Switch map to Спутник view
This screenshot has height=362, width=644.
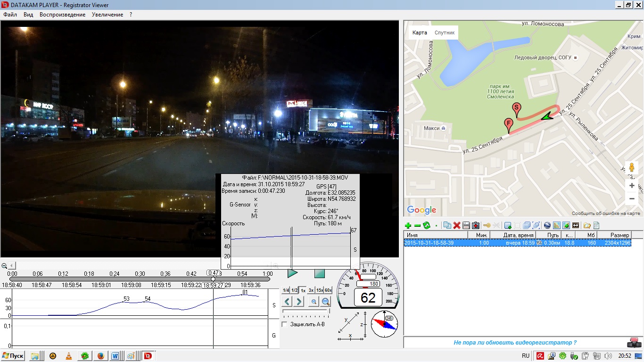[444, 33]
